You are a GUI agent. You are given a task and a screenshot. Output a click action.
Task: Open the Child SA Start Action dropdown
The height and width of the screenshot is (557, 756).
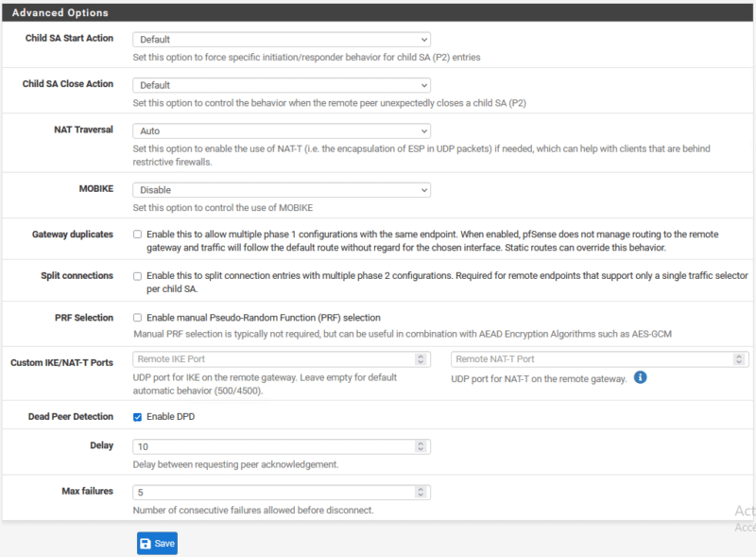click(x=282, y=40)
